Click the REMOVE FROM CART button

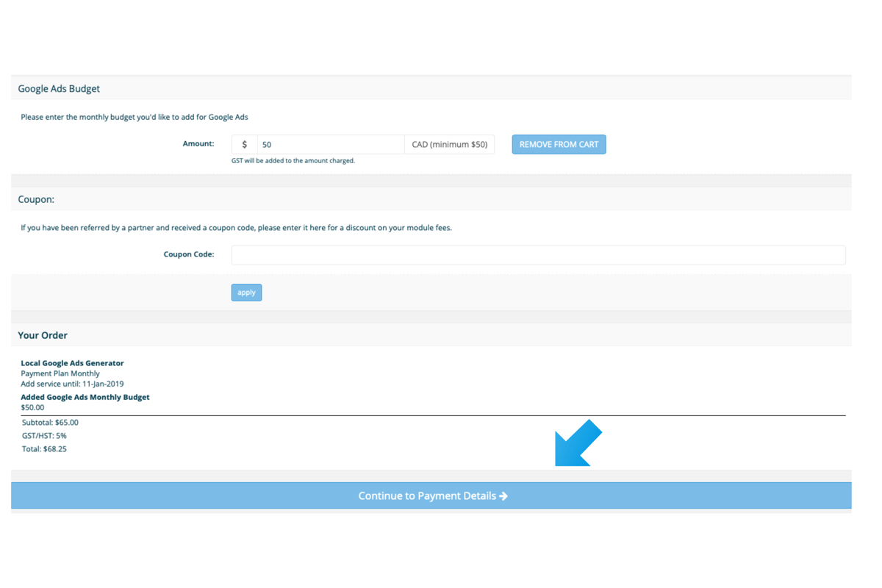coord(559,145)
